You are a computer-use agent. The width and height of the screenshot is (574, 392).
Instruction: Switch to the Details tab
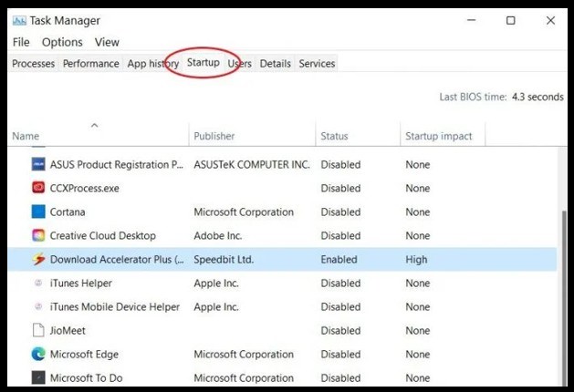(x=275, y=64)
